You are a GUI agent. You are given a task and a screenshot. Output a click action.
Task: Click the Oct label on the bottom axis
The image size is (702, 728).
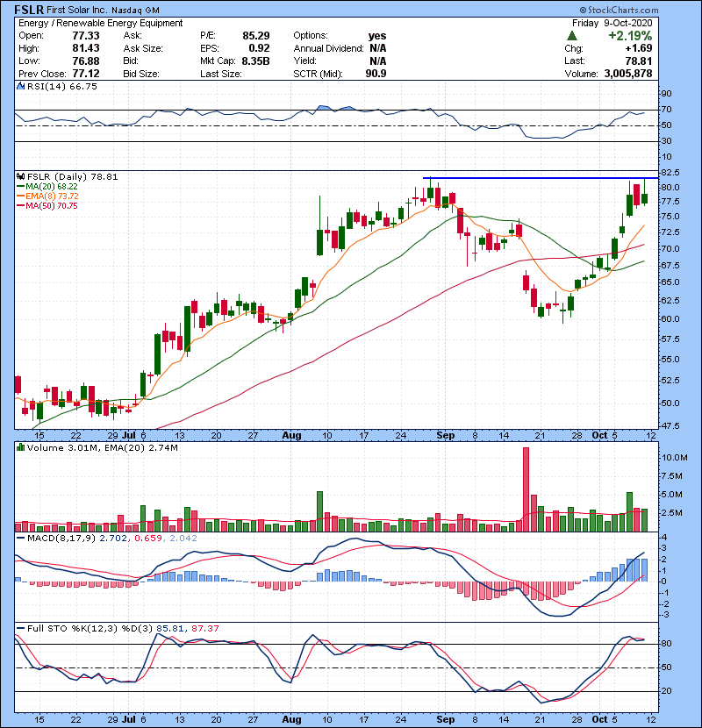[600, 719]
